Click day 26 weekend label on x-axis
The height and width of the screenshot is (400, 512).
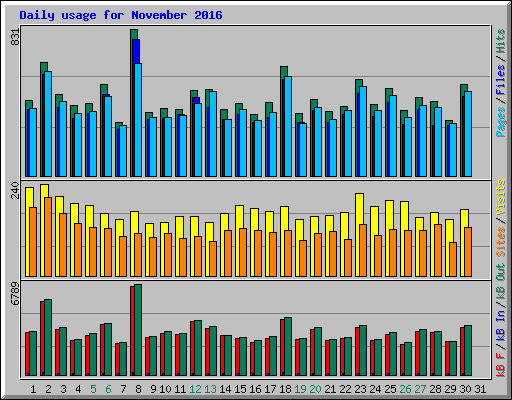point(405,389)
